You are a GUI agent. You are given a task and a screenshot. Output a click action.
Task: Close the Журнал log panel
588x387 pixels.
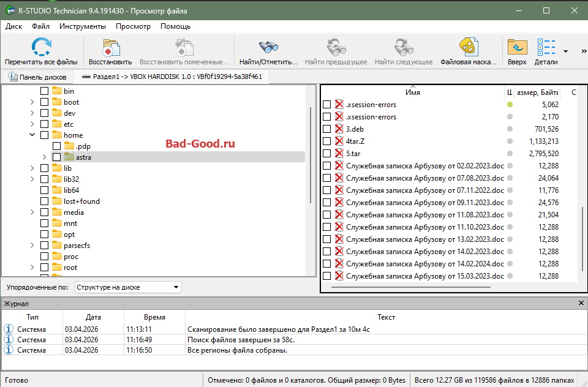point(581,303)
